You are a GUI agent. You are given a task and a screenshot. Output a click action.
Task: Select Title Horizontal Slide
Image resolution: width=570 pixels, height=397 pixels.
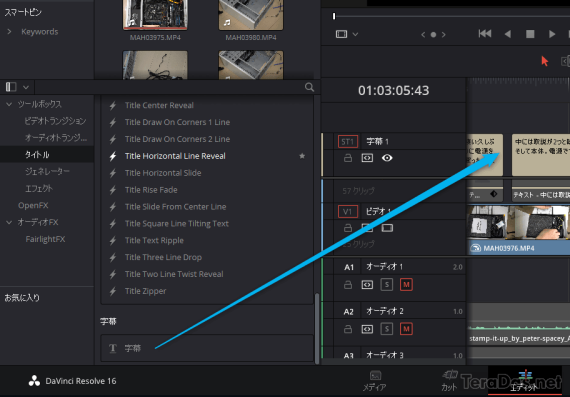pyautogui.click(x=163, y=173)
